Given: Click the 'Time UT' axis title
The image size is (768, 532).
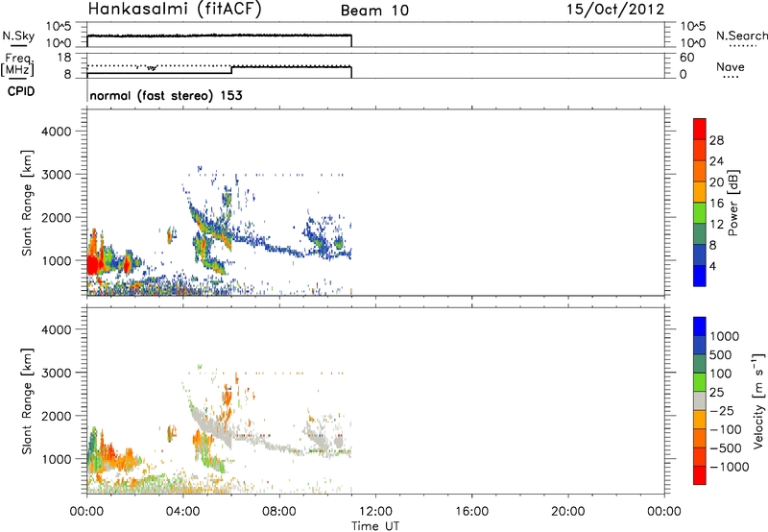Looking at the screenshot, I should pyautogui.click(x=375, y=526).
